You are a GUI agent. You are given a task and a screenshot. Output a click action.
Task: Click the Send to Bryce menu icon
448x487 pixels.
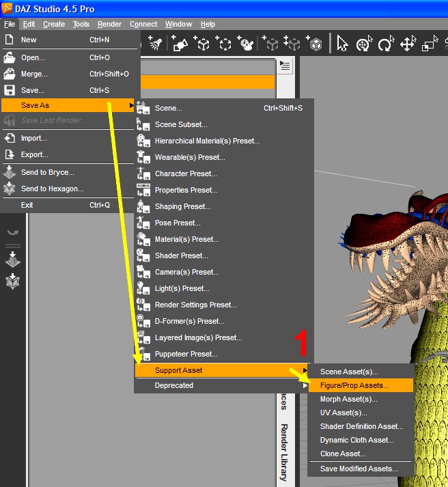(x=10, y=172)
